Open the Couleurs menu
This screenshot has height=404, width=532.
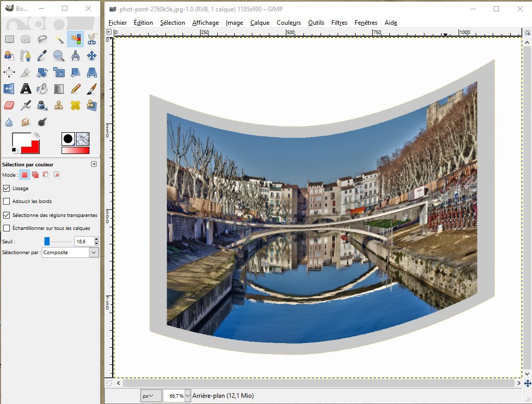[288, 23]
